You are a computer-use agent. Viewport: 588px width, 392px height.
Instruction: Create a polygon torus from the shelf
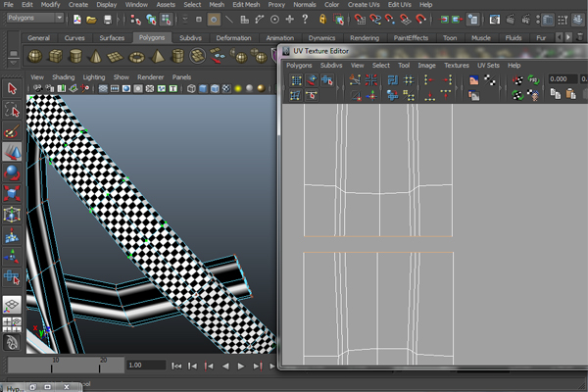[x=136, y=56]
